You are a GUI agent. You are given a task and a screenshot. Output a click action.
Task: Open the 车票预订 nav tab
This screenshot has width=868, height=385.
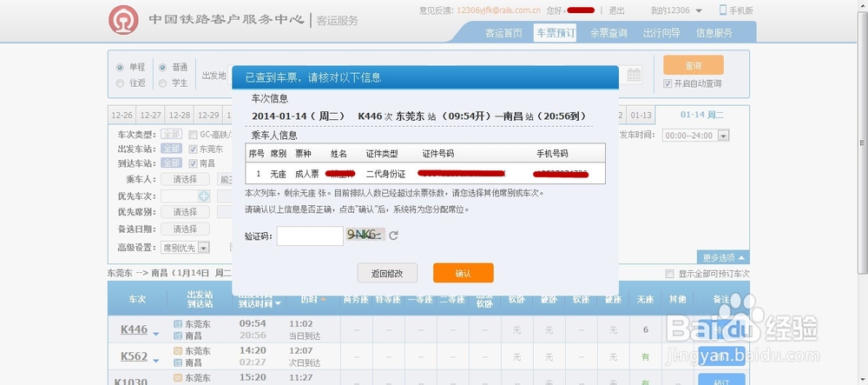point(556,33)
